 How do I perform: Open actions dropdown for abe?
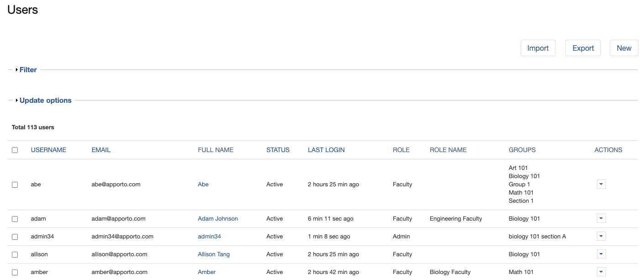pyautogui.click(x=602, y=184)
